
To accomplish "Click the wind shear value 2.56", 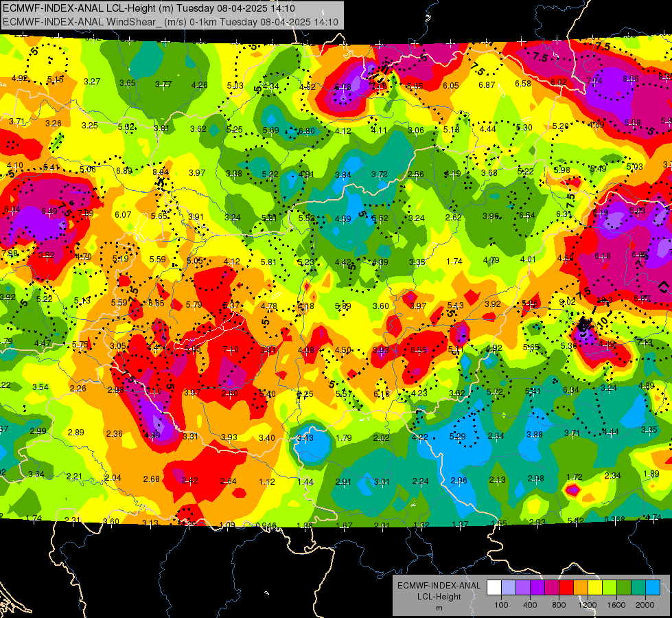I will 416,174.
